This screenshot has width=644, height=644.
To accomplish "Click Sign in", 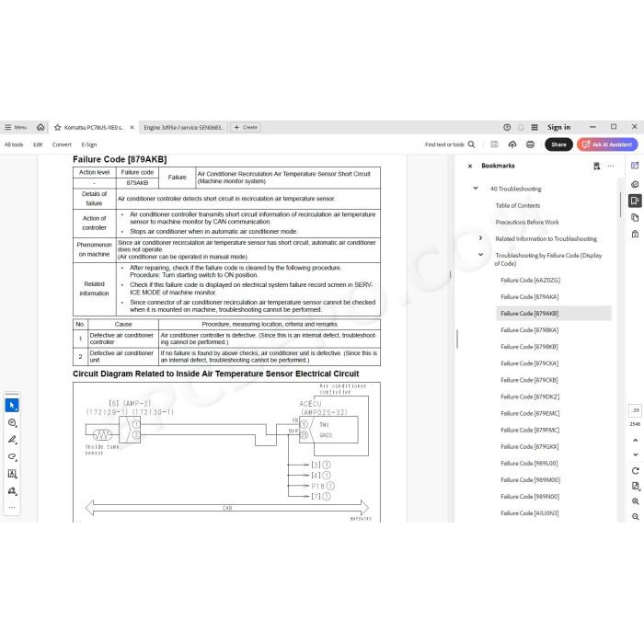I will tap(558, 127).
